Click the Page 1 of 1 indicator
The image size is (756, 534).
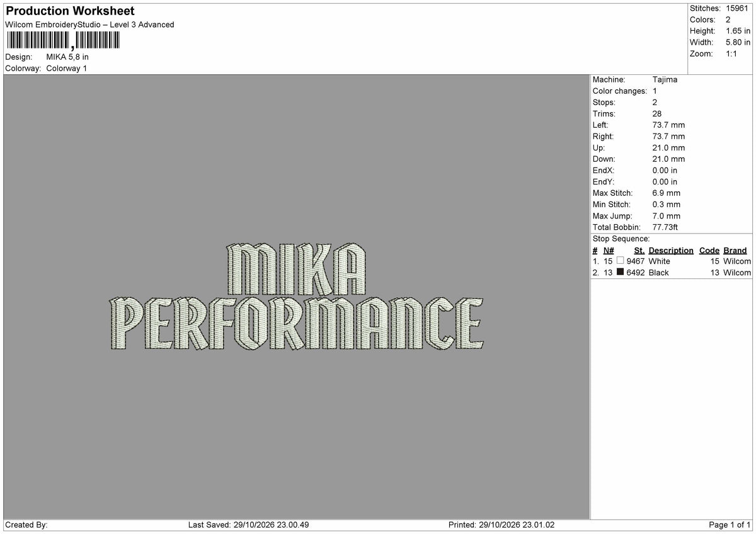click(730, 525)
